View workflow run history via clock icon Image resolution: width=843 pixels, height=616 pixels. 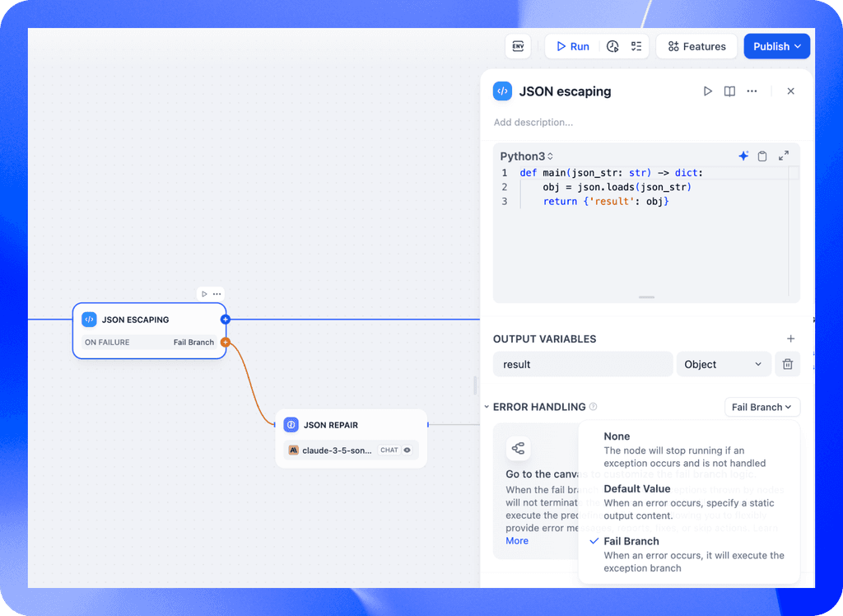[612, 46]
